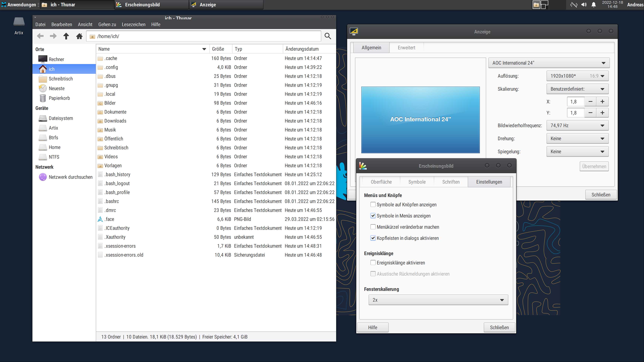This screenshot has width=644, height=362.
Task: Open Fensterskalierung 2x dropdown
Action: pos(438,300)
